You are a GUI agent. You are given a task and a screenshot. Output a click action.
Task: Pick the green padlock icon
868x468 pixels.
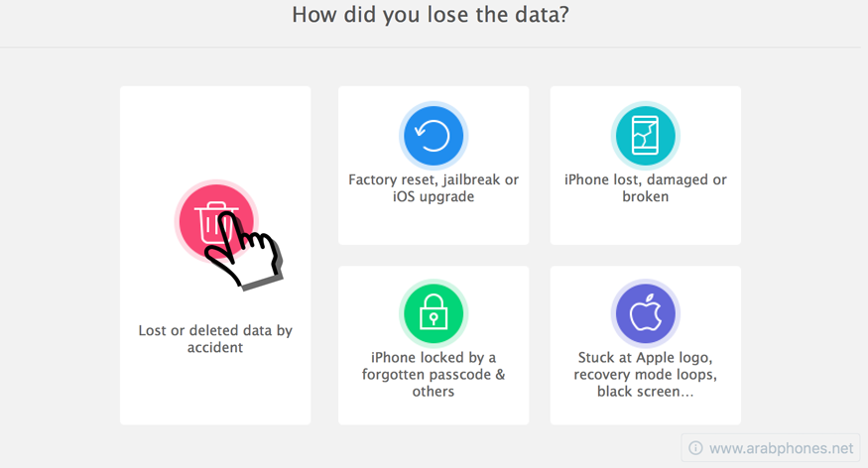(434, 313)
